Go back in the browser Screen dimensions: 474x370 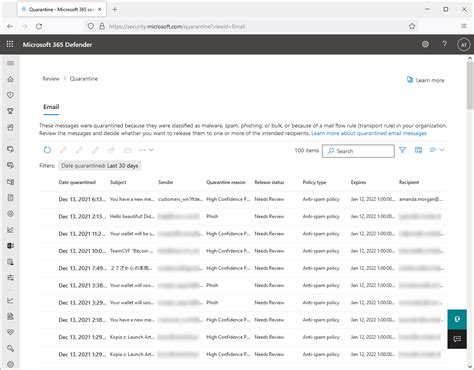pyautogui.click(x=10, y=26)
